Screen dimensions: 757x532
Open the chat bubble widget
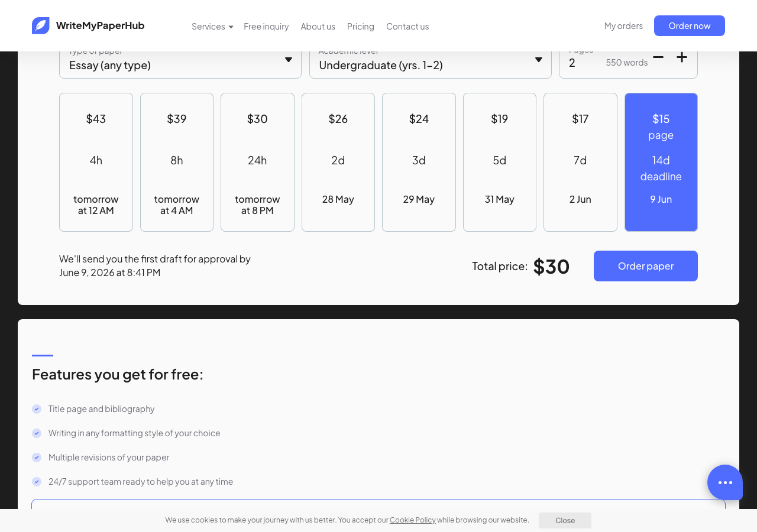725,482
